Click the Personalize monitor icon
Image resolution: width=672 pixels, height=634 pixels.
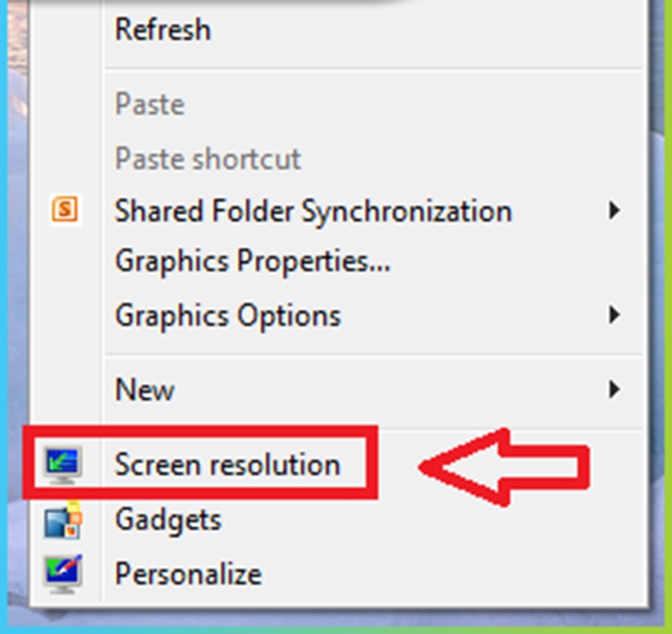pyautogui.click(x=64, y=573)
